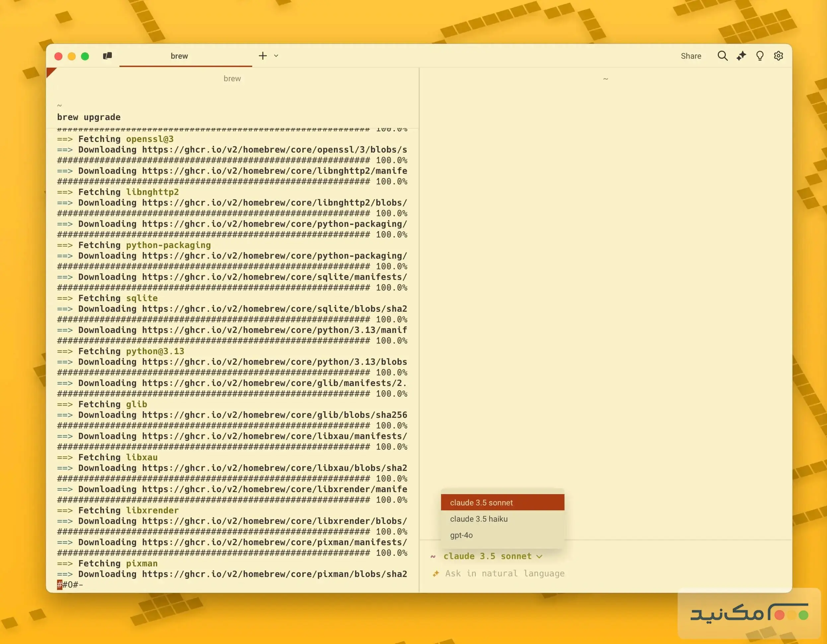Click the AI sparkles icon in toolbar

(x=741, y=56)
